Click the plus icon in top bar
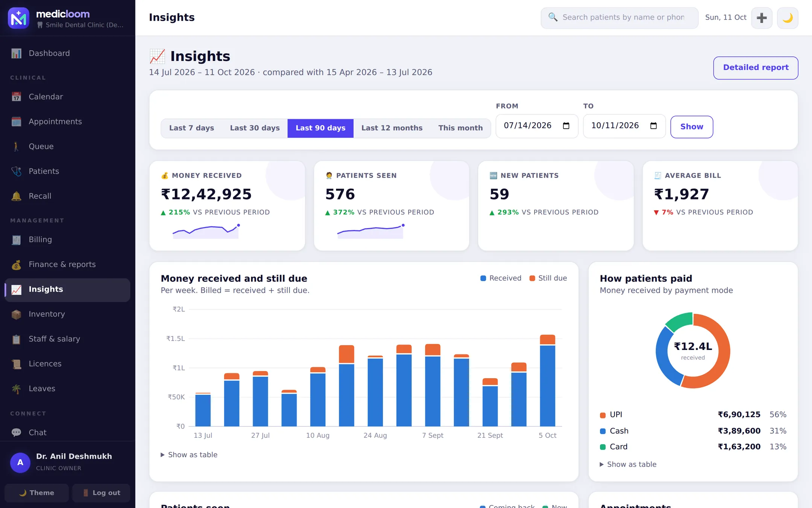 coord(762,18)
